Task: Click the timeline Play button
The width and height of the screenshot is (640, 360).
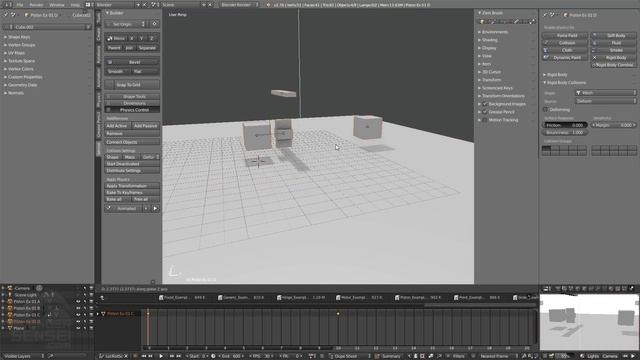Action: [x=161, y=356]
